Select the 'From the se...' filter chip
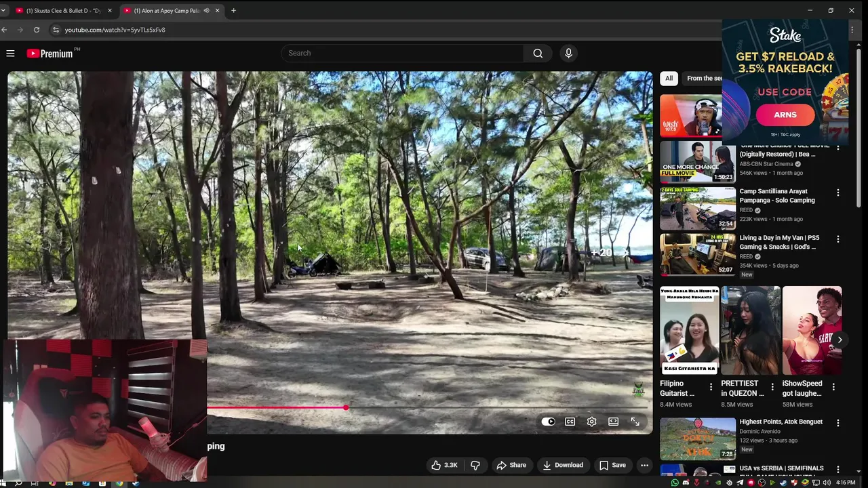Viewport: 868px width, 488px height. [x=704, y=78]
